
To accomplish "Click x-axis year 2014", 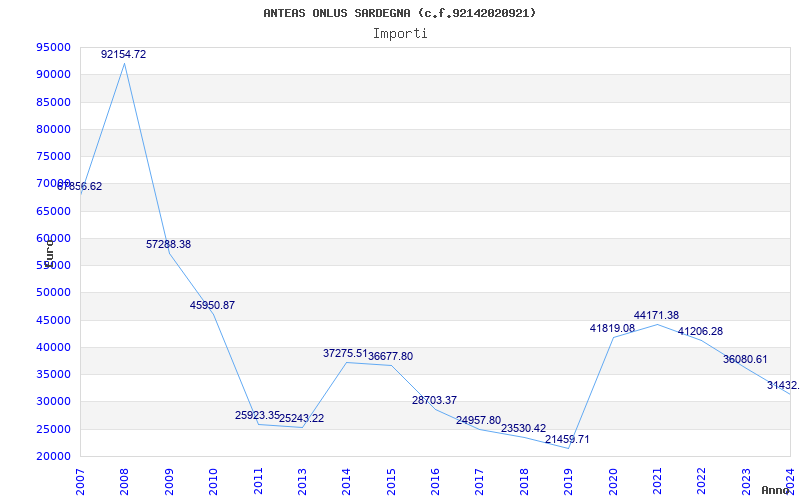I will 346,482.
